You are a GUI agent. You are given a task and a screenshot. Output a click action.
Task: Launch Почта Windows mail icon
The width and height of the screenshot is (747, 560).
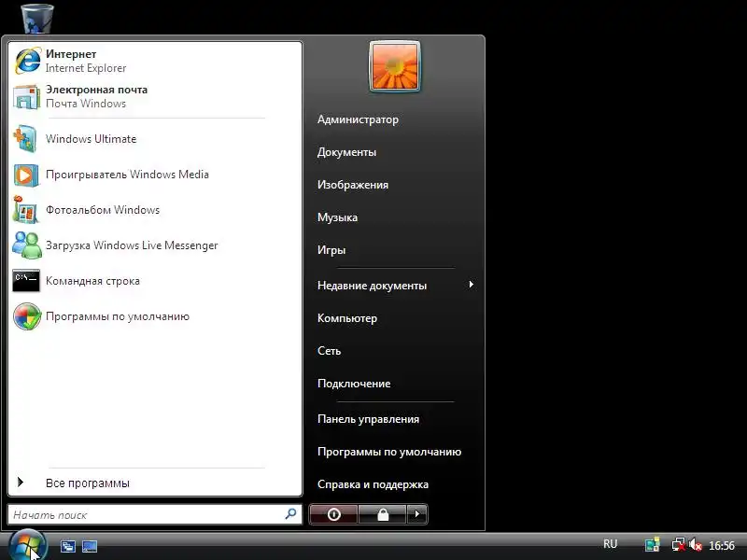click(27, 97)
